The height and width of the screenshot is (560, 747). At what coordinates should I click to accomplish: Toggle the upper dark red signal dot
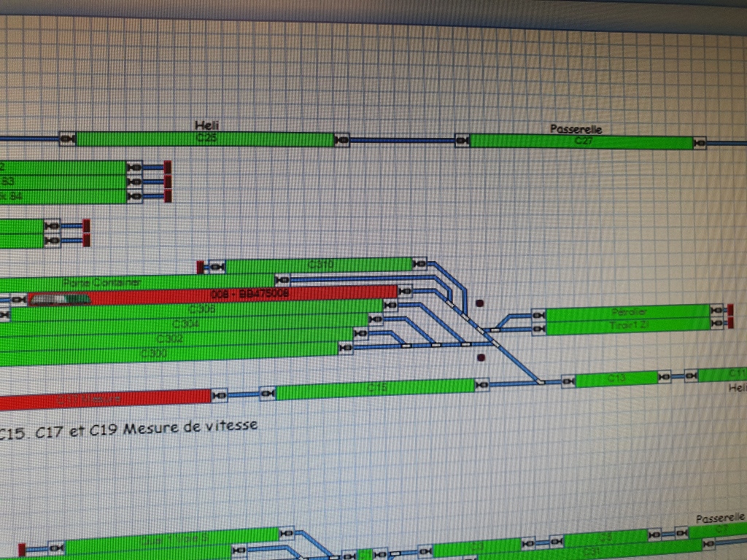pyautogui.click(x=480, y=302)
